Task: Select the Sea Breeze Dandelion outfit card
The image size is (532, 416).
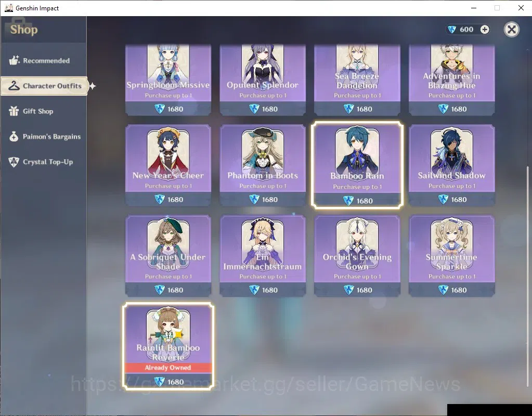Action: point(357,80)
